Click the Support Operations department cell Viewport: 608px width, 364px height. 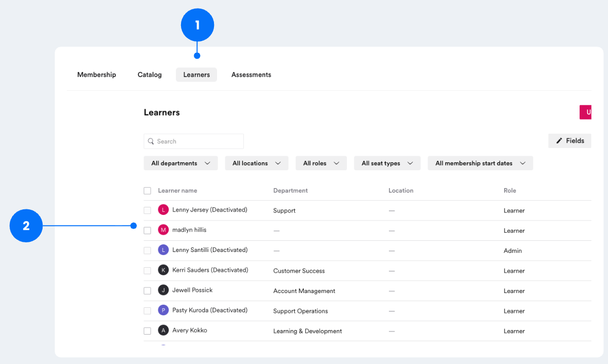[301, 311]
